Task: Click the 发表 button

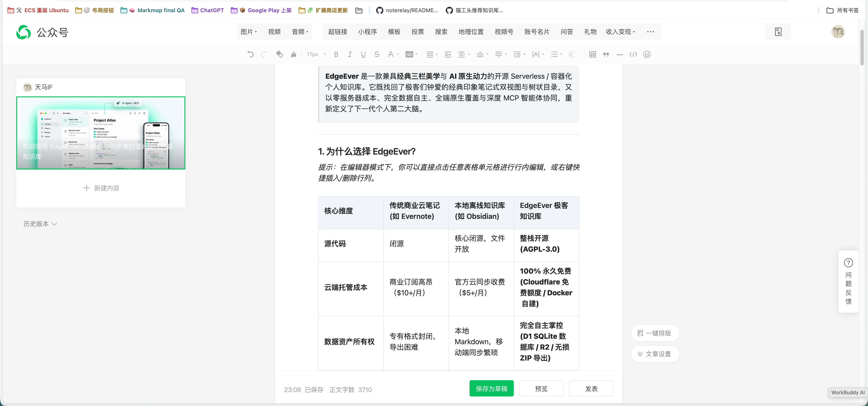Action: (591, 388)
